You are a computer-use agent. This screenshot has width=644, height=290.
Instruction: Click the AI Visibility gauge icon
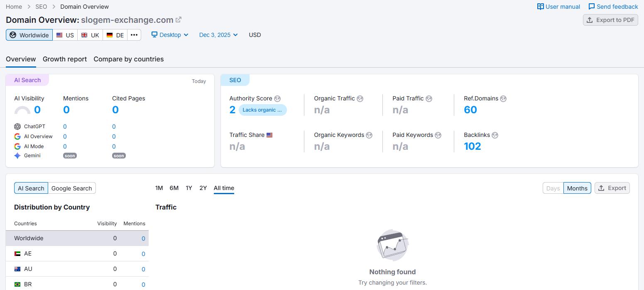22,110
